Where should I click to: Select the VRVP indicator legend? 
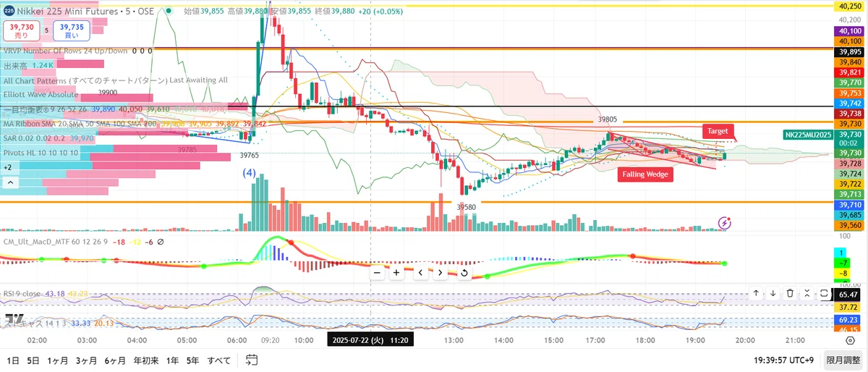pos(65,51)
